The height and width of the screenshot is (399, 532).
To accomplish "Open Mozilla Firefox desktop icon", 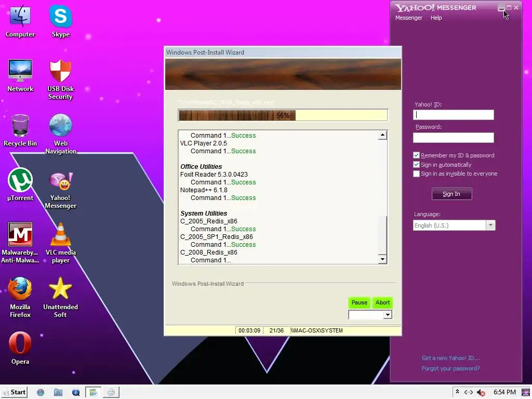I will click(20, 298).
